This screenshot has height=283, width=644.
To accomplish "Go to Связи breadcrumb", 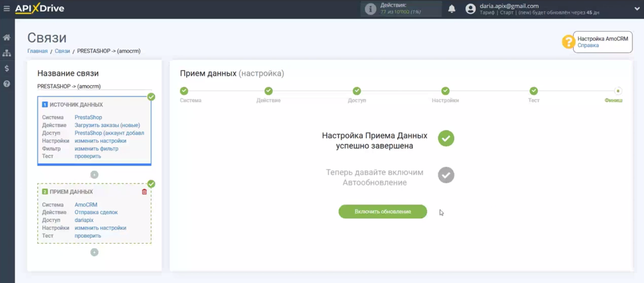I will point(62,51).
